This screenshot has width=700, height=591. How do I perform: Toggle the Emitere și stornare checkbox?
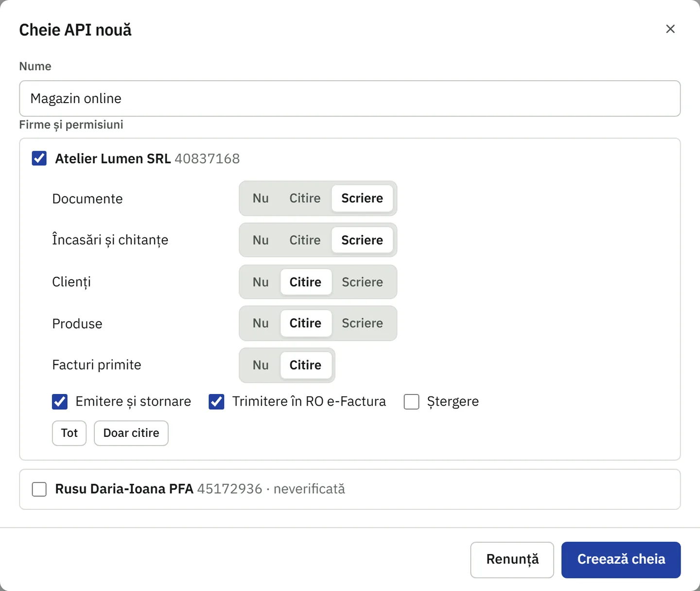pyautogui.click(x=60, y=402)
